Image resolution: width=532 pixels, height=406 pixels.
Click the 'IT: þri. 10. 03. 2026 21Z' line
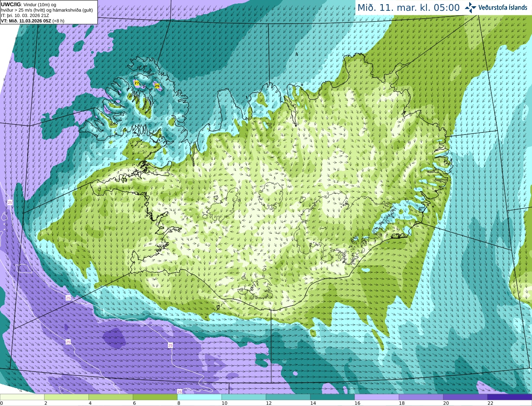(x=25, y=15)
